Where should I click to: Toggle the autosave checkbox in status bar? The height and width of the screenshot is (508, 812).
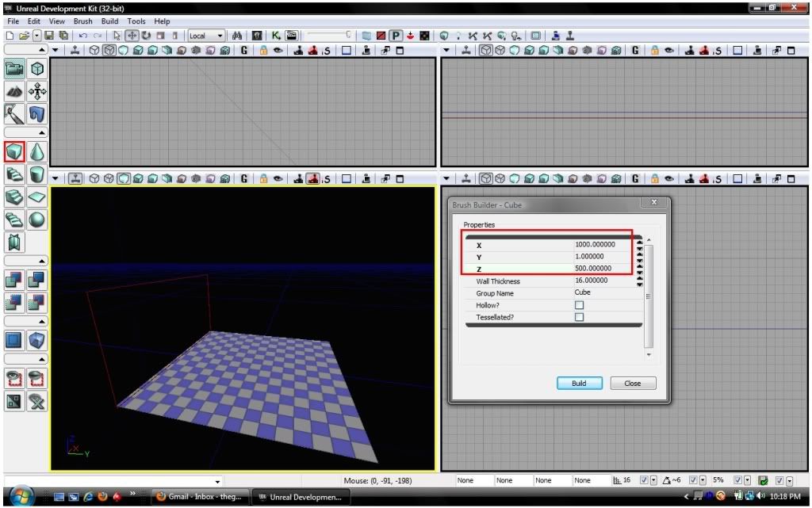tap(779, 481)
